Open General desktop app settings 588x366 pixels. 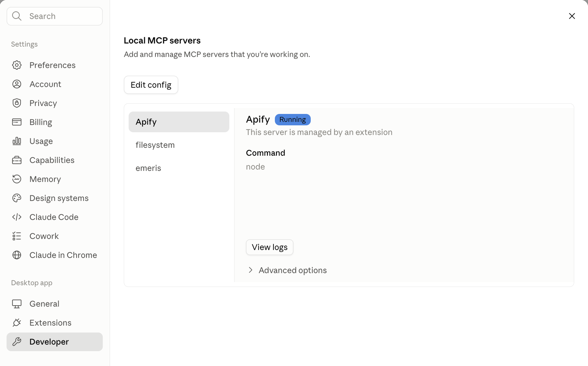point(54,304)
